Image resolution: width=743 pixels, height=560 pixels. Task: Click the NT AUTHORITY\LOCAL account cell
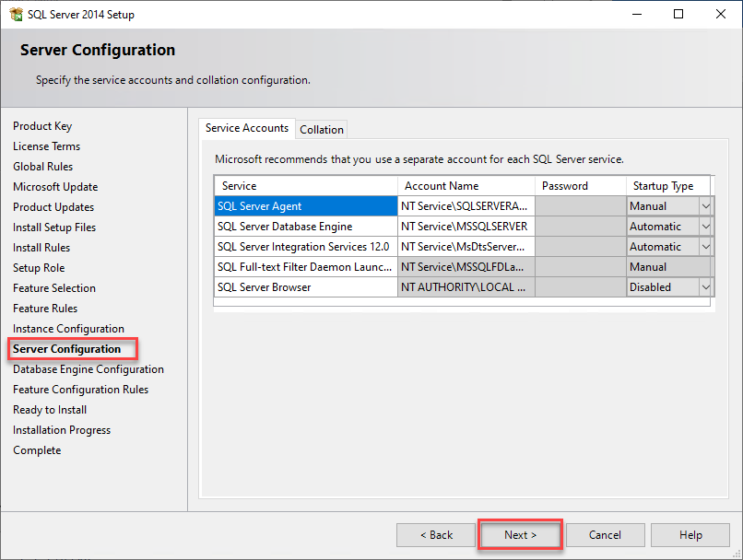(466, 286)
